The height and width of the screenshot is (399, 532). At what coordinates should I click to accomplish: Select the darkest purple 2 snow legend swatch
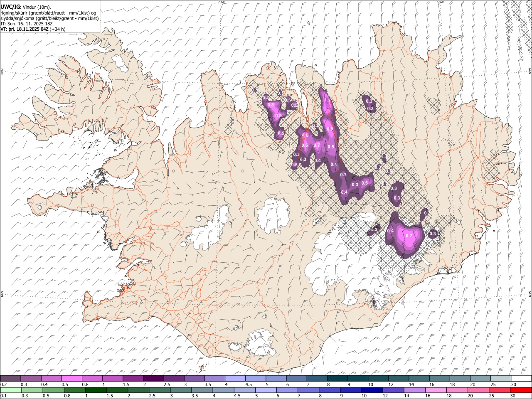point(153,378)
